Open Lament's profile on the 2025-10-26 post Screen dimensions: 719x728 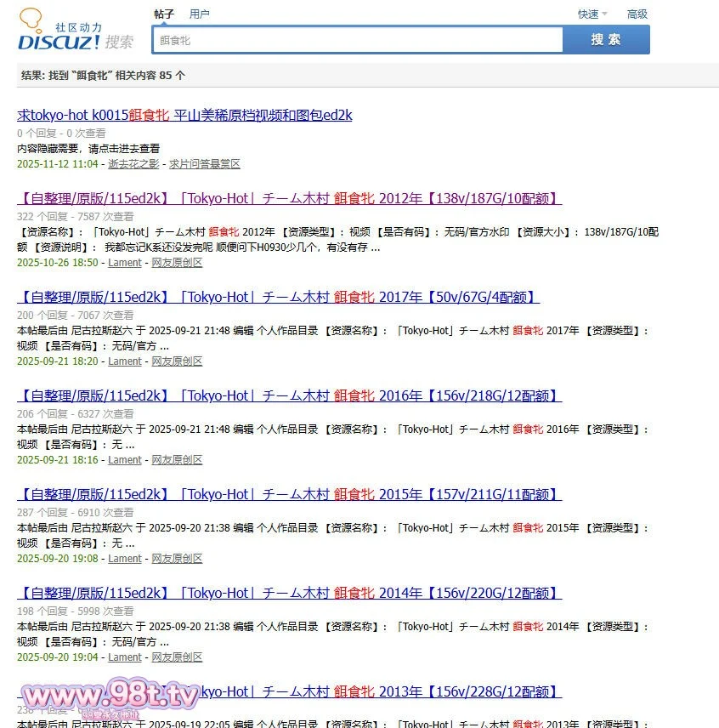coord(125,263)
